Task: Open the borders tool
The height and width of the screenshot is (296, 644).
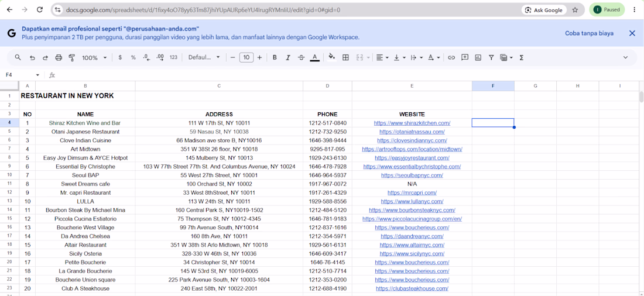Action: 345,57
